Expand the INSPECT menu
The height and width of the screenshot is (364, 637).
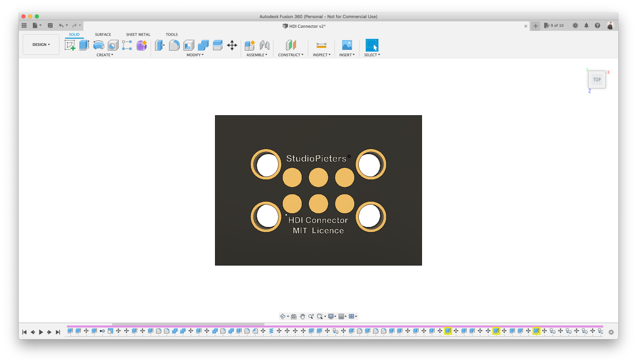pyautogui.click(x=322, y=55)
